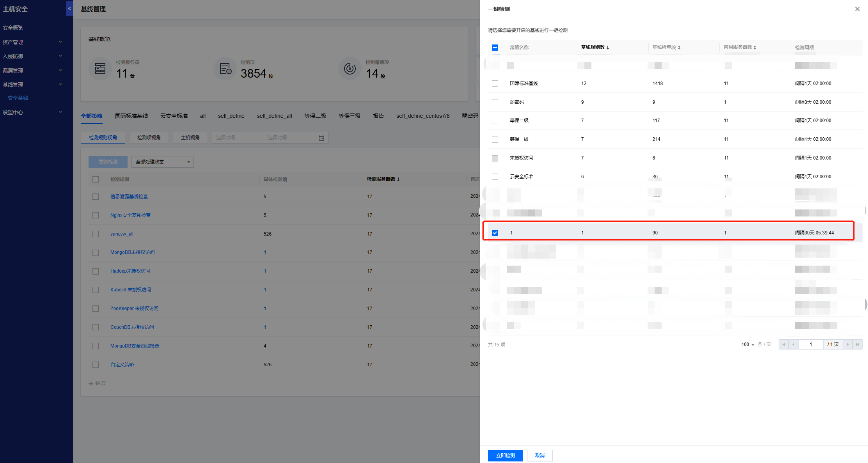Switch to the 等保二级 tab
The width and height of the screenshot is (868, 463).
[x=315, y=116]
